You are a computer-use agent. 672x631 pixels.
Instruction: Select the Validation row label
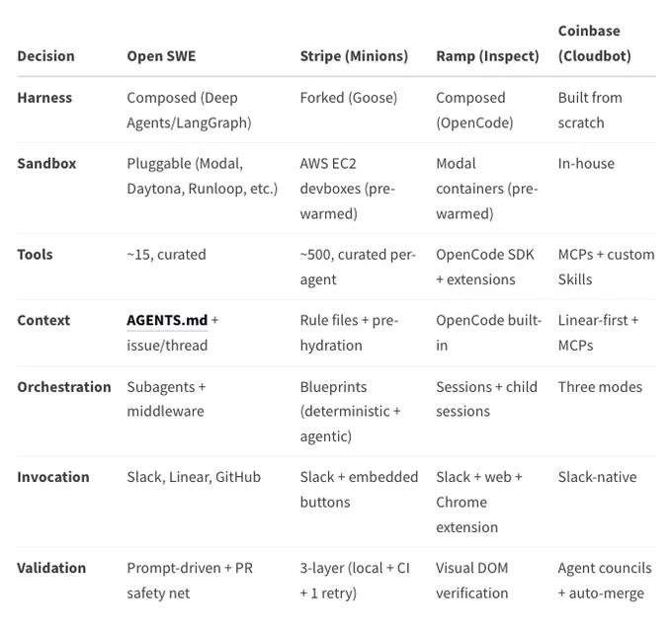tap(51, 568)
